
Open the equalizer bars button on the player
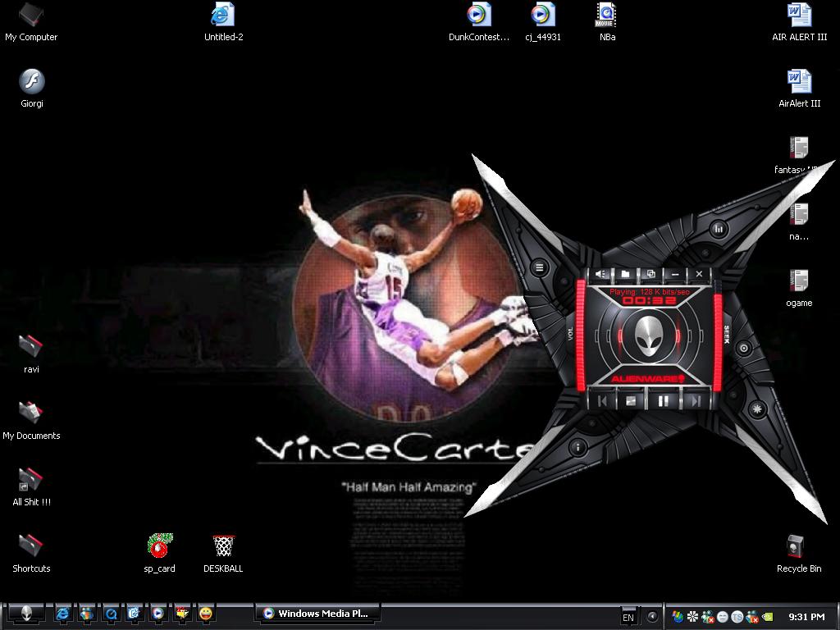(719, 230)
